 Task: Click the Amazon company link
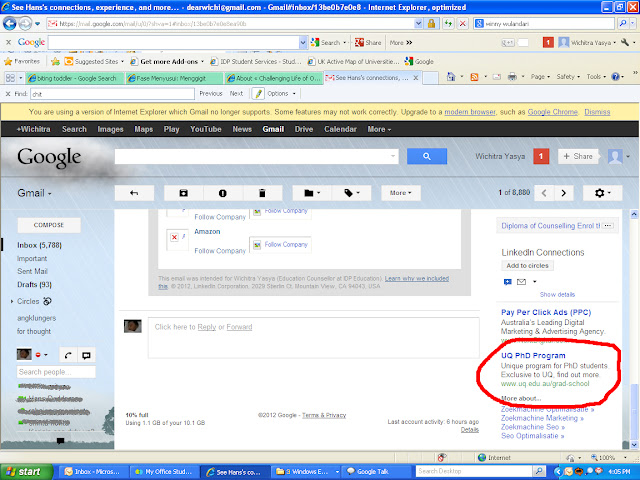[x=207, y=231]
